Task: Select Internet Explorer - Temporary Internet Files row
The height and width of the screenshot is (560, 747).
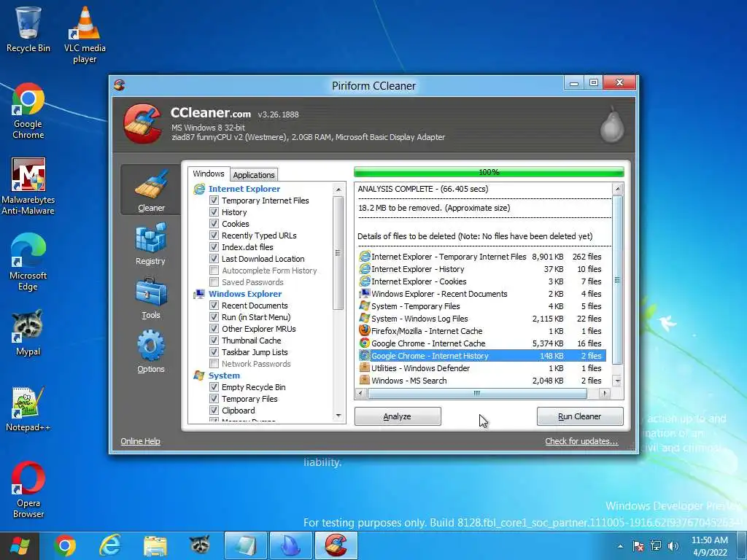Action: (482, 257)
